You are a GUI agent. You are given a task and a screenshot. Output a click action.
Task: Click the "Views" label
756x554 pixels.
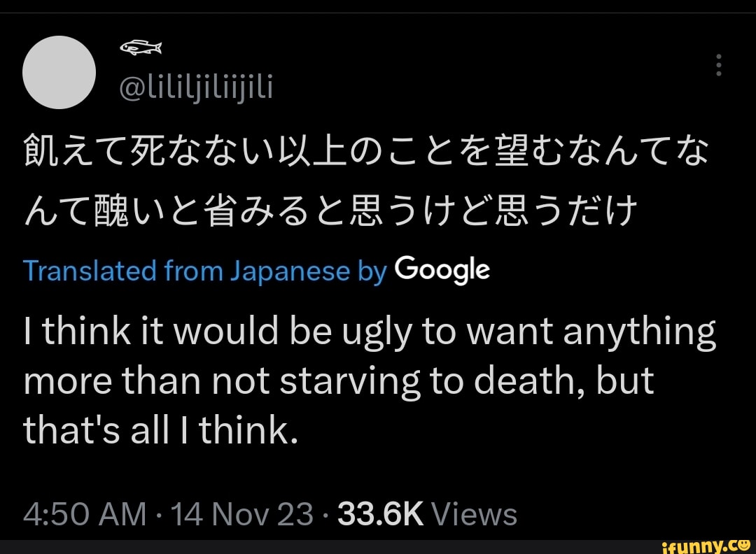click(475, 514)
